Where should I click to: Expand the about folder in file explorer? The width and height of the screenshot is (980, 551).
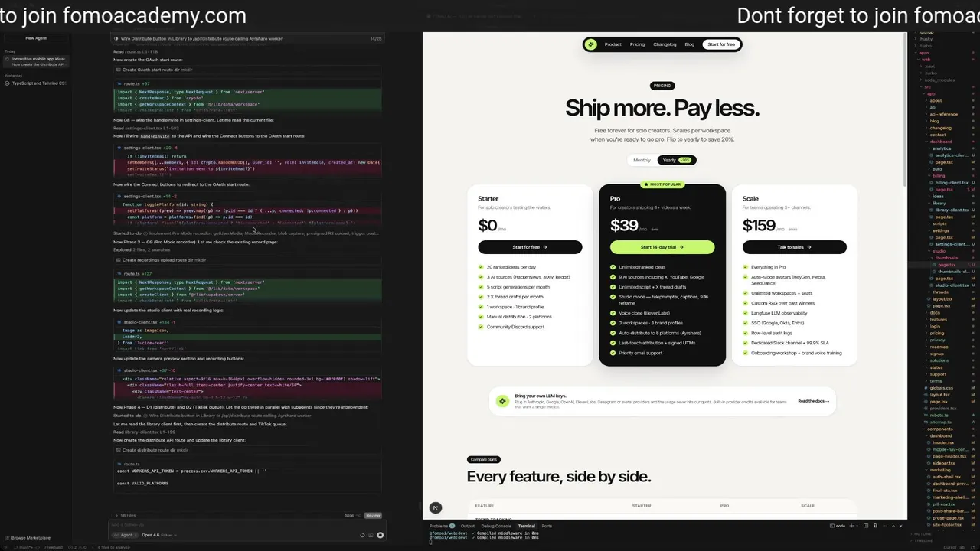click(936, 100)
